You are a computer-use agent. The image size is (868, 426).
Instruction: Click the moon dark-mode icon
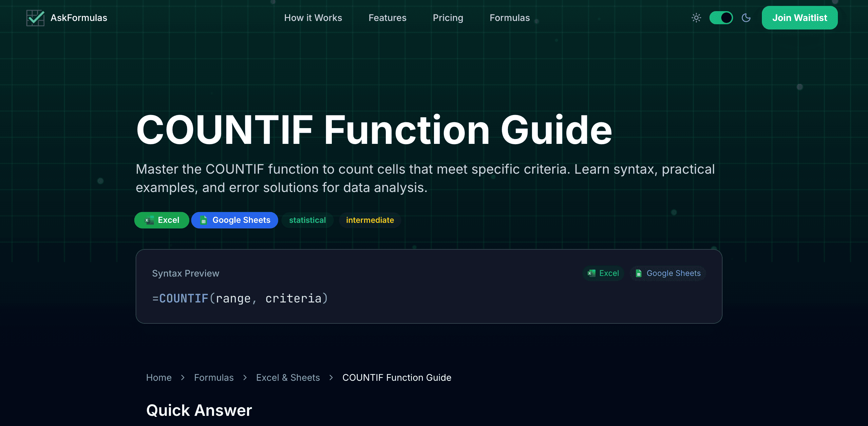(x=746, y=17)
